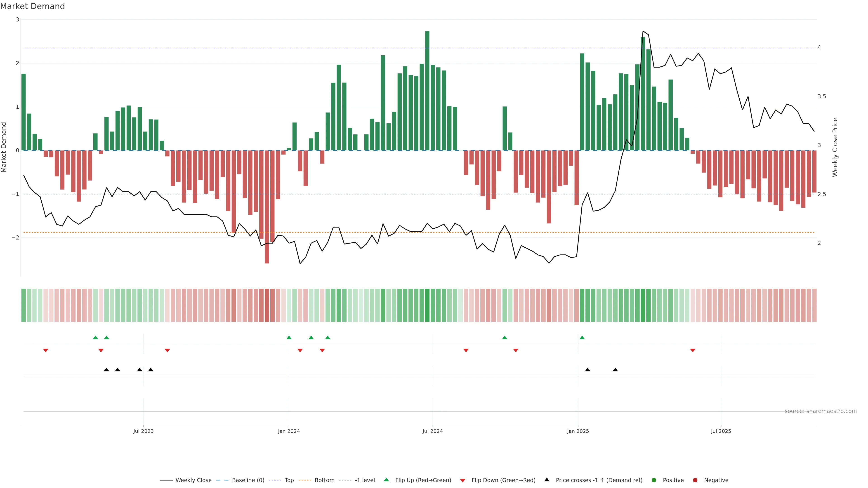Viewport: 868px width, 488px height.
Task: Click the -1 level legend entry
Action: click(x=365, y=480)
